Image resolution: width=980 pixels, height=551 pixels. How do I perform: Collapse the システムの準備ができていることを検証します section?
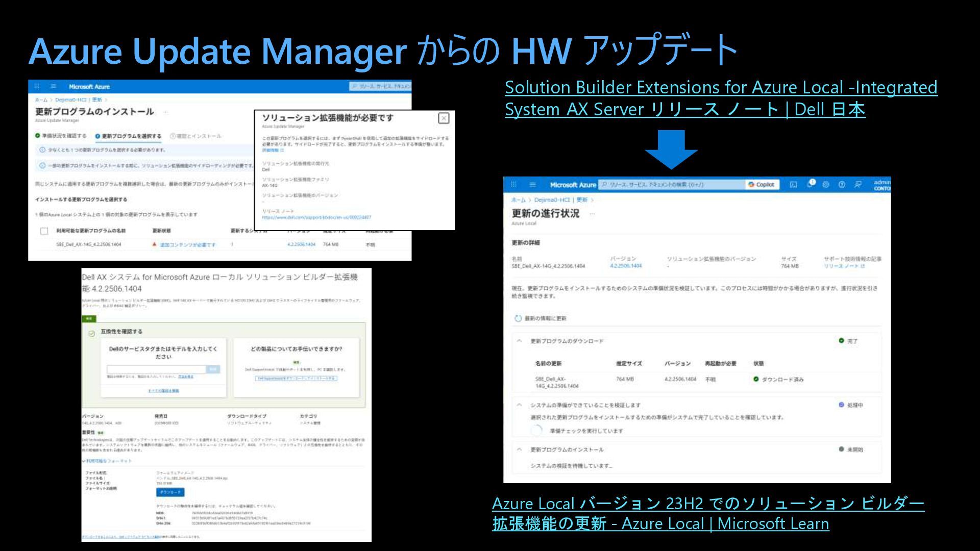click(519, 405)
